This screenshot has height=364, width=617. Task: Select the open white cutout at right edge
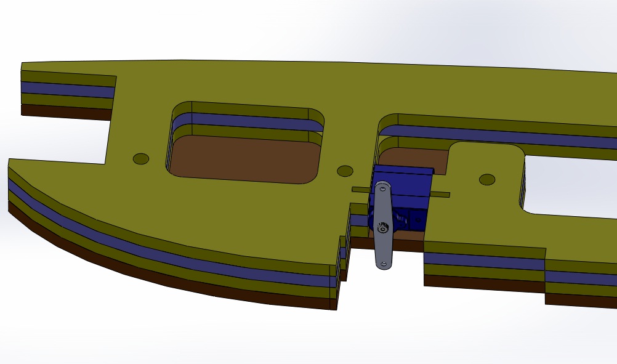click(x=573, y=185)
